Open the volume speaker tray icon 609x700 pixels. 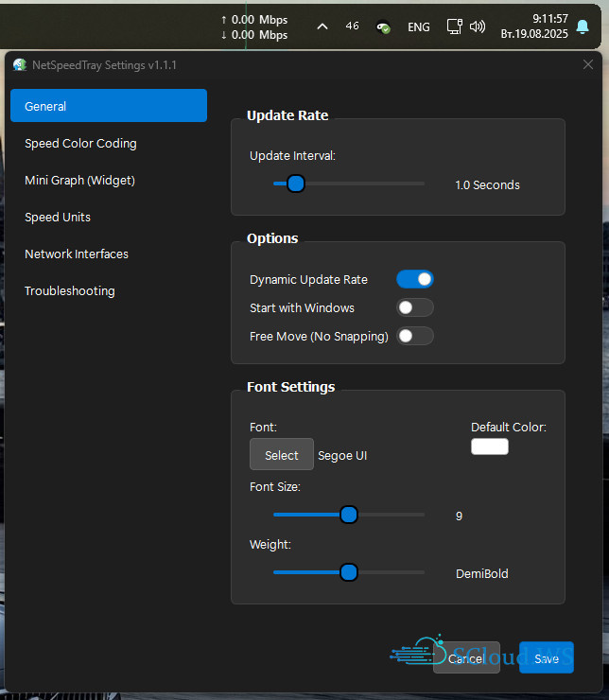[x=478, y=26]
